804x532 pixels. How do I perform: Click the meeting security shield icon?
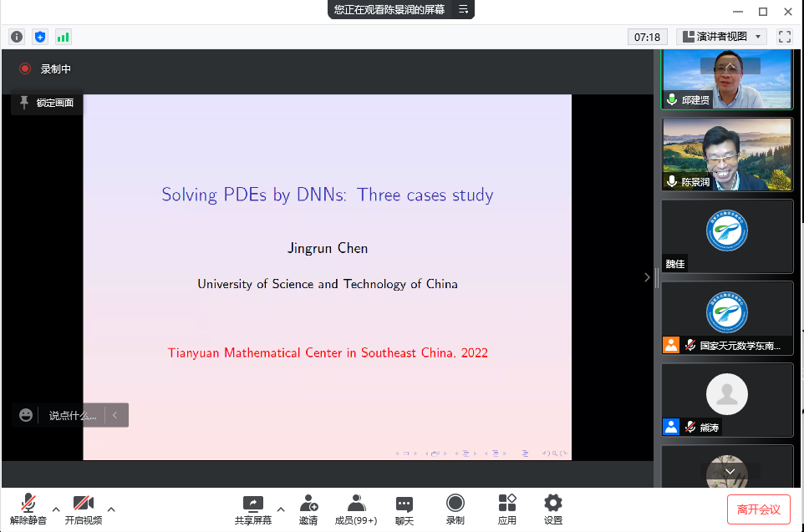(39, 36)
